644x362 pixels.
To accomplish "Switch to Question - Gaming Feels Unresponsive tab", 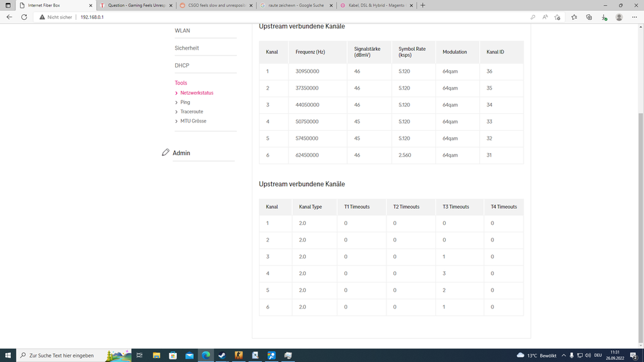I will click(x=135, y=5).
